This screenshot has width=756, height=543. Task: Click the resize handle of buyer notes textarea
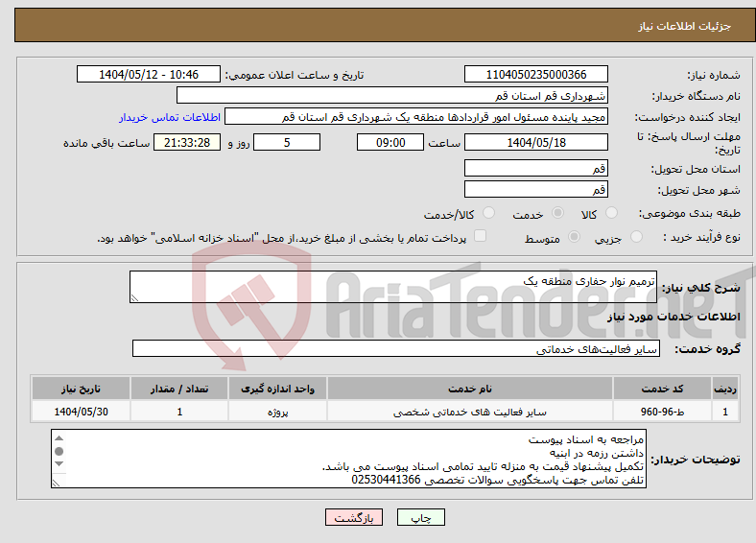56,484
